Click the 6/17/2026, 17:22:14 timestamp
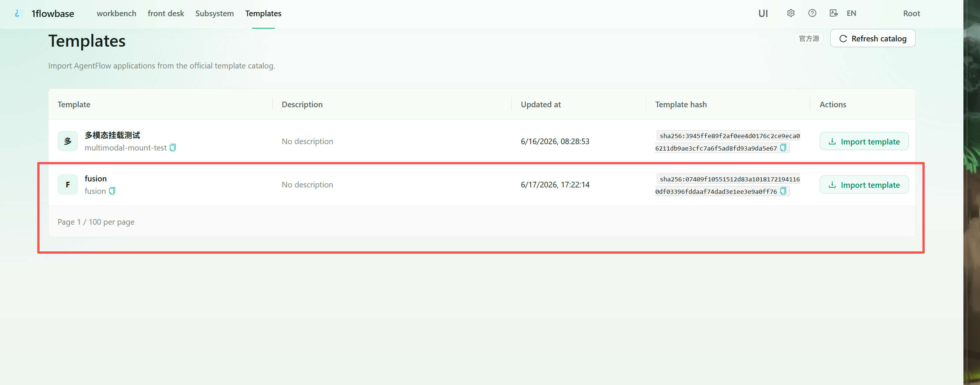This screenshot has width=980, height=385. click(555, 184)
